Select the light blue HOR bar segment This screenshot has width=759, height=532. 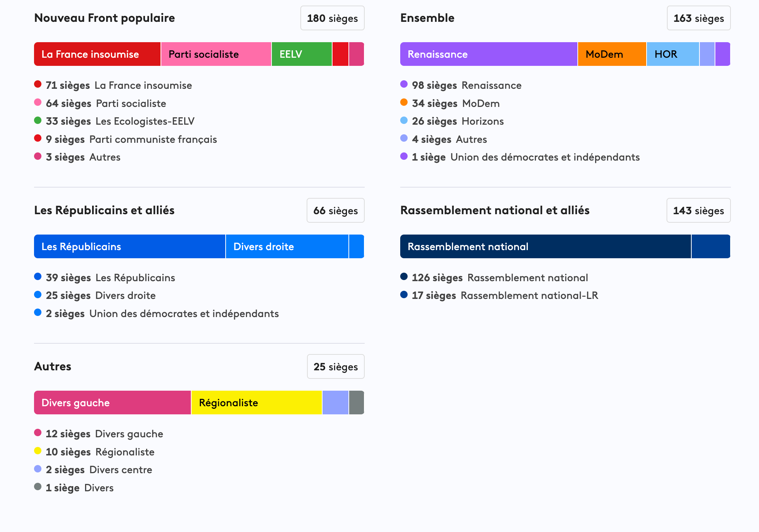(673, 54)
